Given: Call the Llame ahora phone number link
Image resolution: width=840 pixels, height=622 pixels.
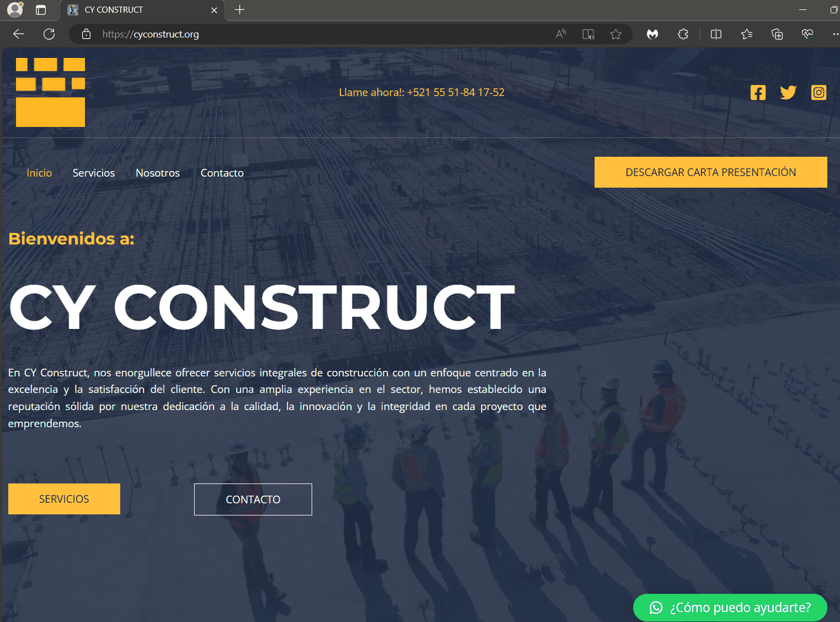Looking at the screenshot, I should pos(421,92).
